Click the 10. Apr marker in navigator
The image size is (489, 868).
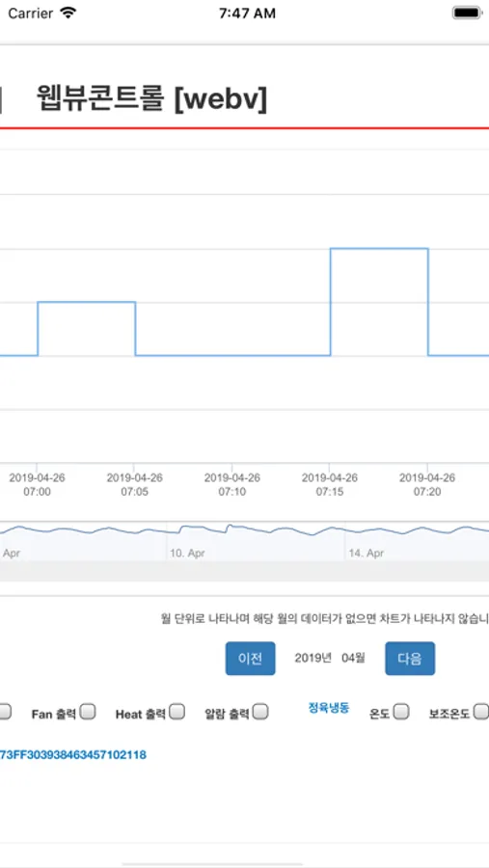pyautogui.click(x=187, y=553)
